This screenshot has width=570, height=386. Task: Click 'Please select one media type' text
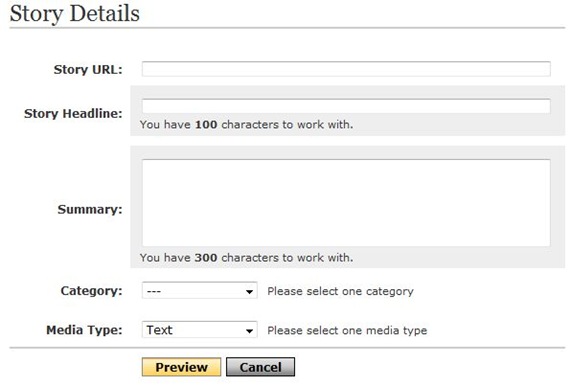(347, 331)
